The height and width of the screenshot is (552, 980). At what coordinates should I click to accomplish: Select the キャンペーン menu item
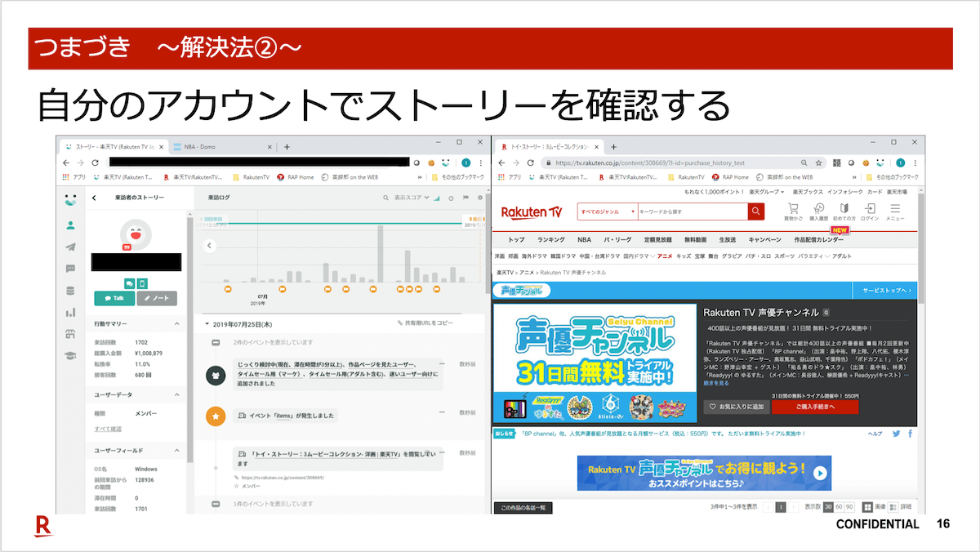coord(764,239)
